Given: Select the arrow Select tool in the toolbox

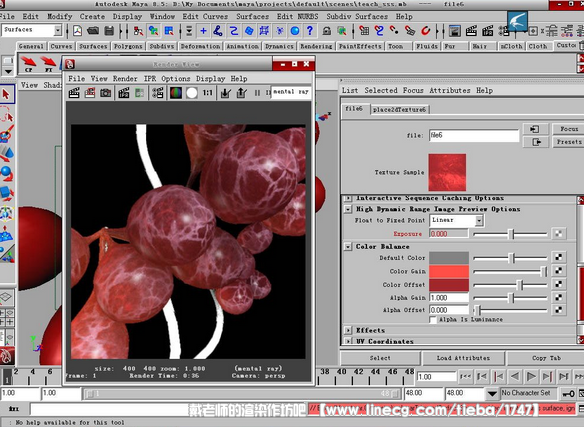Looking at the screenshot, I should (x=7, y=94).
